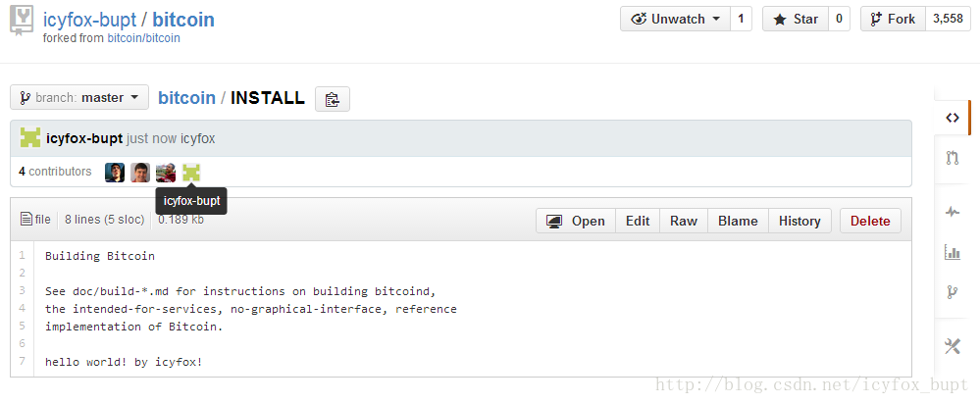Image resolution: width=980 pixels, height=404 pixels.
Task: Open the Network sidebar icon
Action: tap(952, 291)
